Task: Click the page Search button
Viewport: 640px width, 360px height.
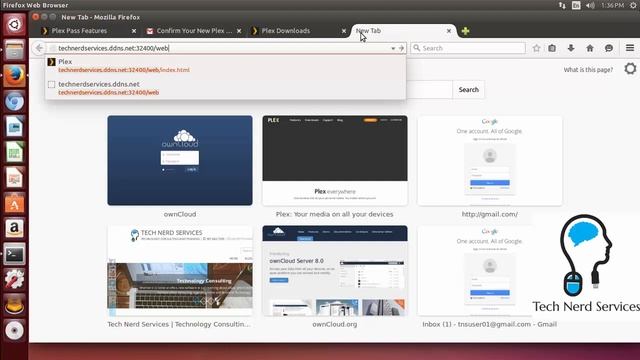Action: coord(469,90)
